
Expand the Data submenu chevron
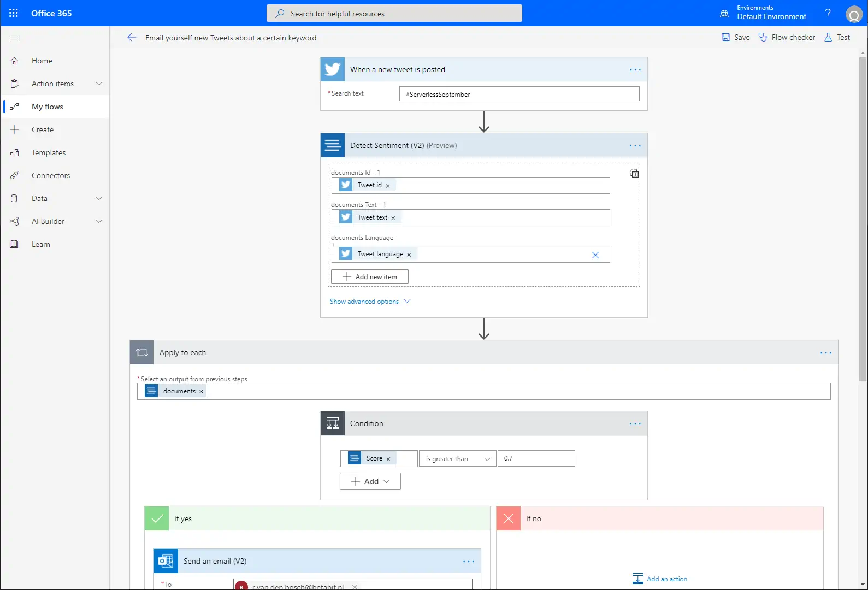[x=99, y=198]
